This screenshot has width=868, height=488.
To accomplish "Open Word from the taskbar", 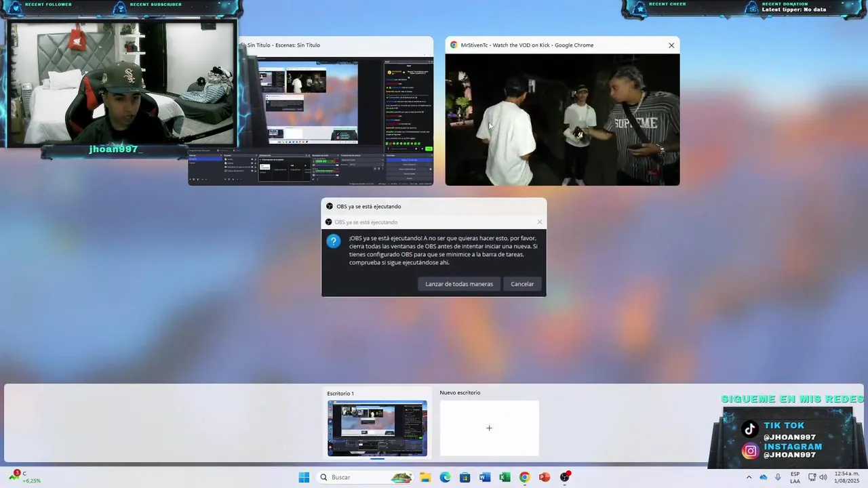I will pos(484,477).
